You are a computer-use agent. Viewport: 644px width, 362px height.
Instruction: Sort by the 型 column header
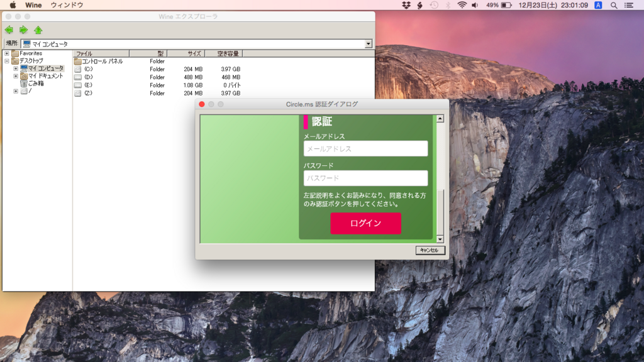pyautogui.click(x=148, y=53)
